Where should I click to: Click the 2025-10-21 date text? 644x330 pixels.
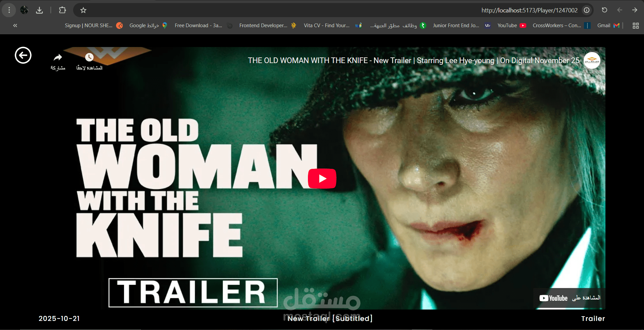click(x=59, y=319)
